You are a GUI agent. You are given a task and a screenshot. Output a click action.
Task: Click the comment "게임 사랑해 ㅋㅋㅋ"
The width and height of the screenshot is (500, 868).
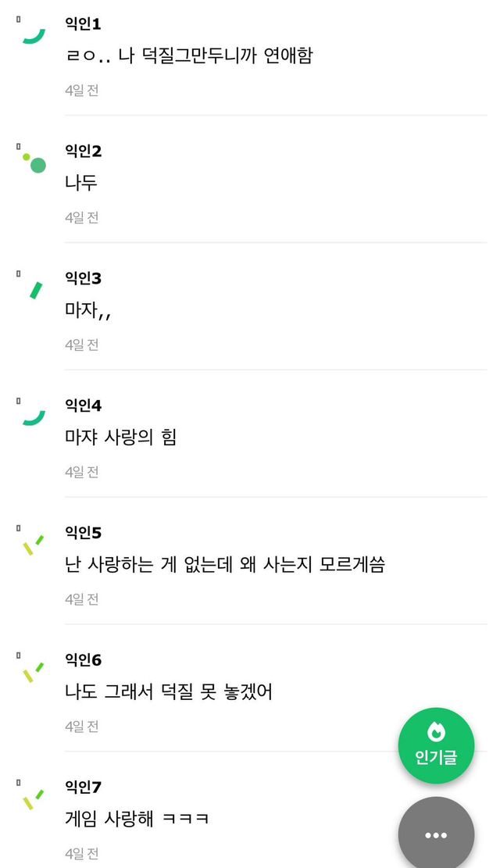pyautogui.click(x=137, y=819)
